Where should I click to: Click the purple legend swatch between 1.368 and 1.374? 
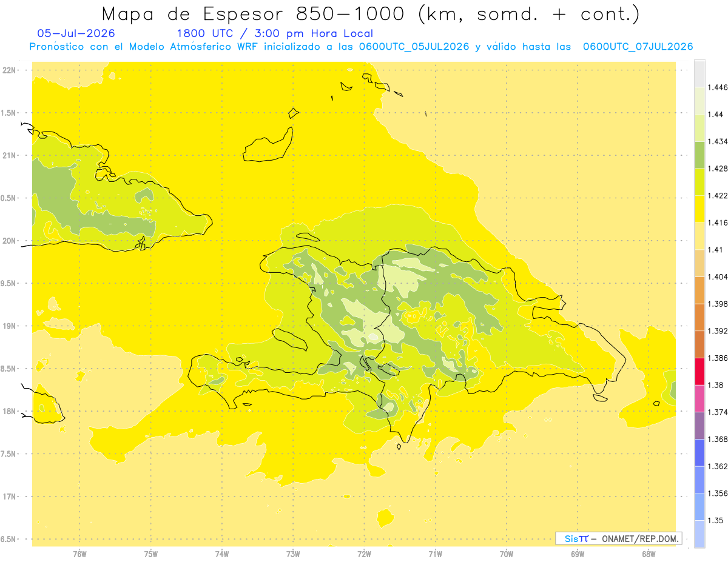click(x=699, y=426)
